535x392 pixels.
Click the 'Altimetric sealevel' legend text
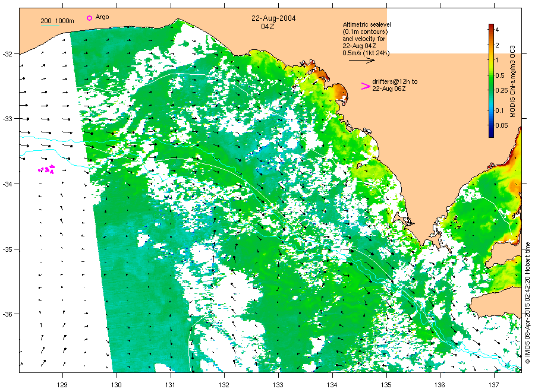366,24
